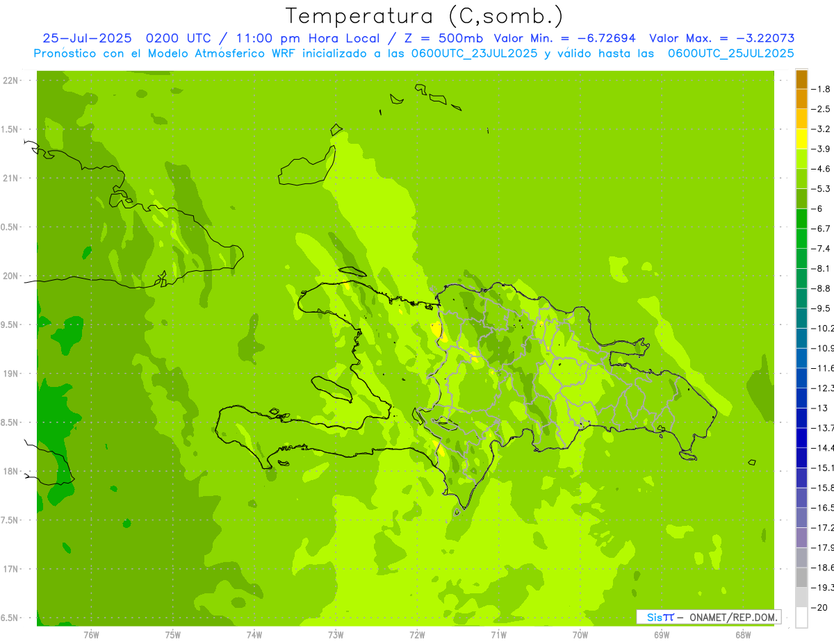
Task: Click the 17N latitude label
Action: click(x=11, y=569)
